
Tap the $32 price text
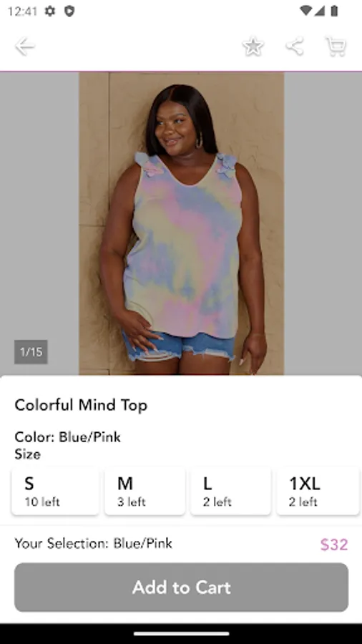(334, 545)
